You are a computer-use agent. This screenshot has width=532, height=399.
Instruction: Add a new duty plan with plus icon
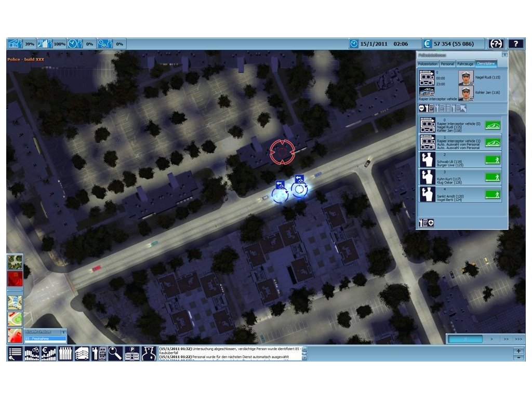click(426, 223)
